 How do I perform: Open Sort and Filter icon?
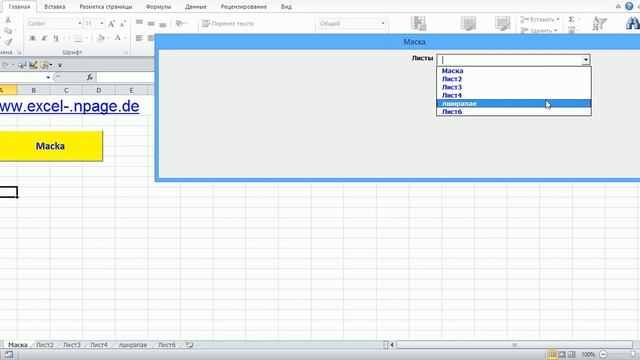[x=599, y=24]
